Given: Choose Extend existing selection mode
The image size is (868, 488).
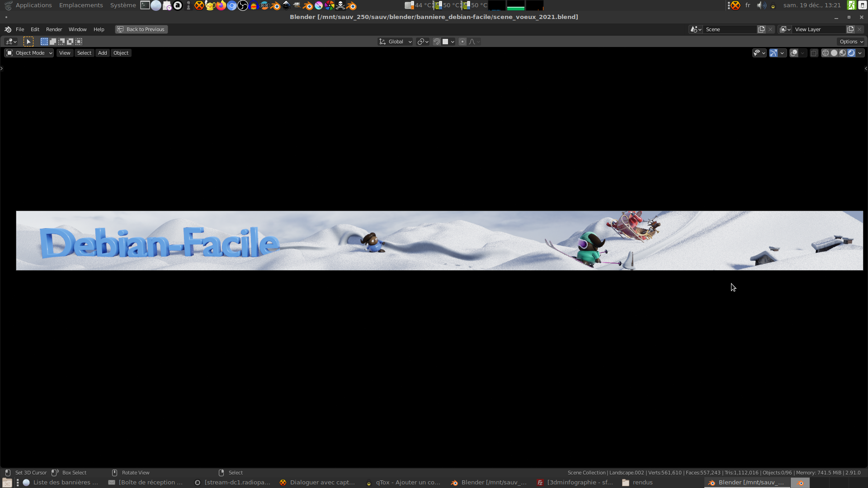Looking at the screenshot, I should [53, 42].
